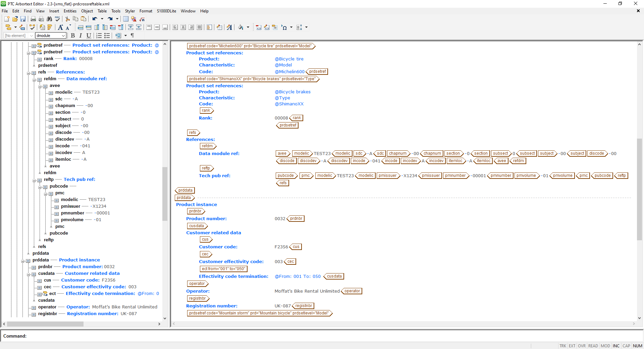Open a file using the Open icon
This screenshot has width=644, height=349.
click(x=15, y=19)
